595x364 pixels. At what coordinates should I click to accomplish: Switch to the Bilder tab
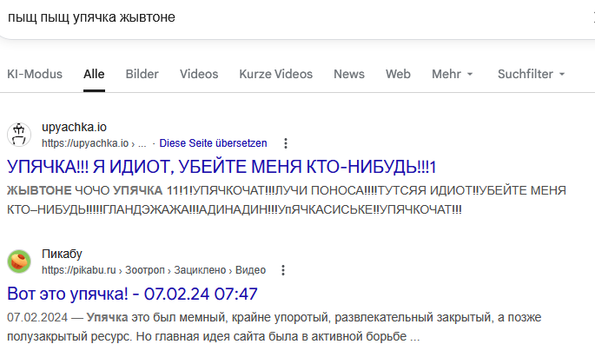pyautogui.click(x=142, y=74)
